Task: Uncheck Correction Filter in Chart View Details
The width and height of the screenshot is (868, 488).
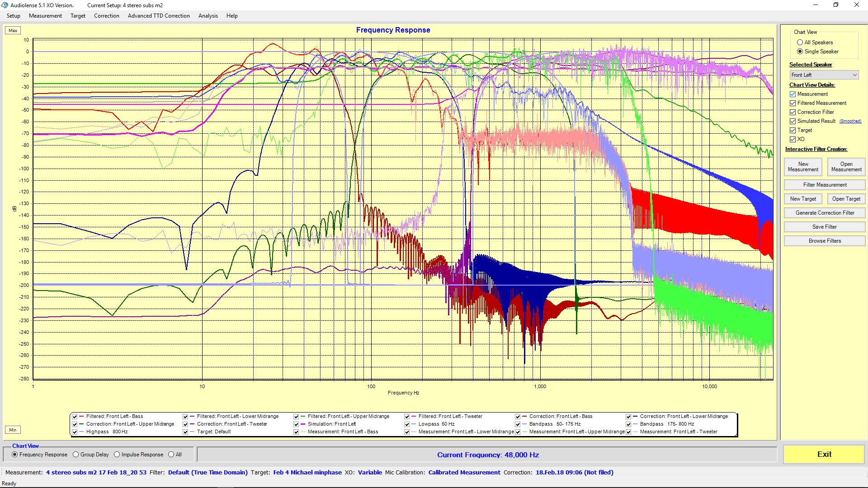Action: pyautogui.click(x=793, y=112)
